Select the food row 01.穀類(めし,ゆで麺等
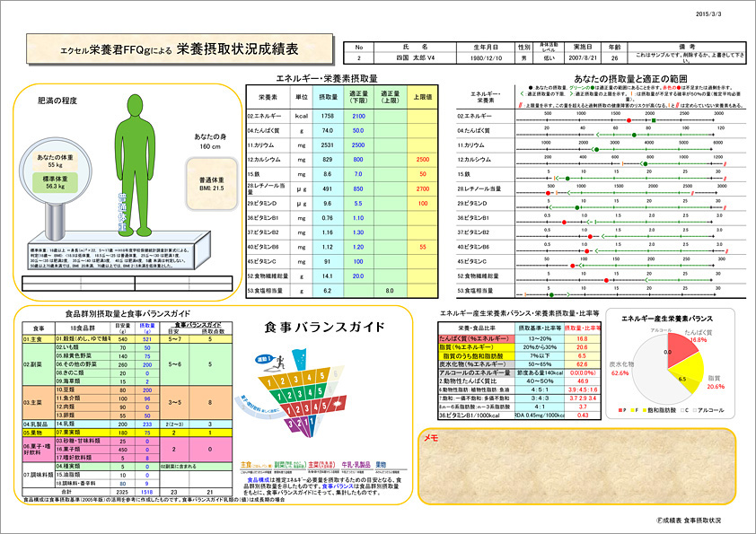756x534 pixels. coord(83,339)
